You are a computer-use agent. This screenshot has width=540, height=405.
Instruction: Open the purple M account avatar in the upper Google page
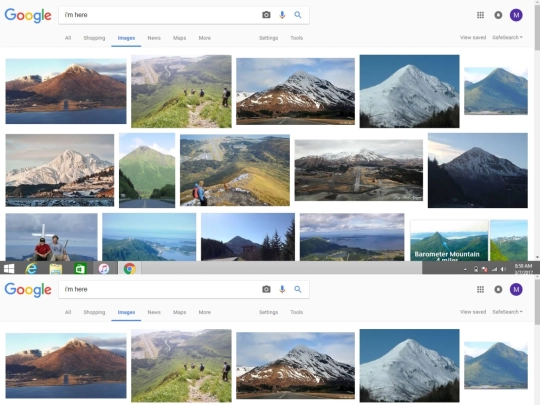pyautogui.click(x=516, y=15)
